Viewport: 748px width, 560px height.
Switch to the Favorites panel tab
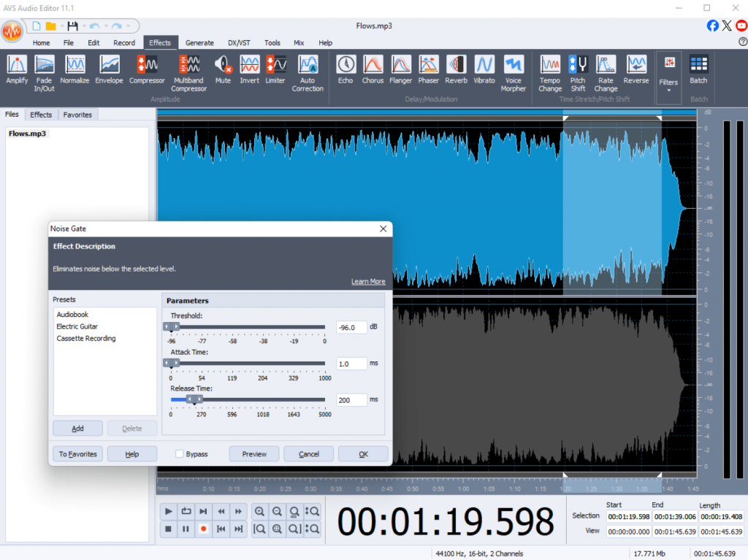[x=77, y=115]
